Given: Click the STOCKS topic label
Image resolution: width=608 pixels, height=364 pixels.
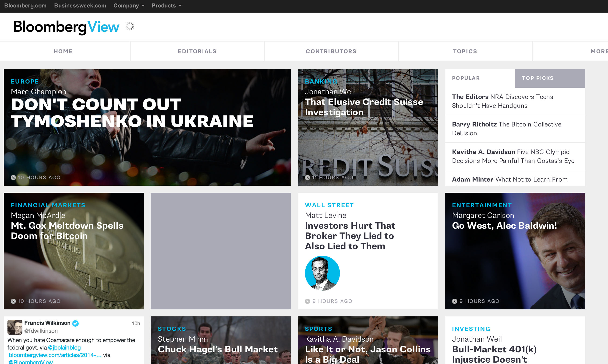Looking at the screenshot, I should click(172, 329).
